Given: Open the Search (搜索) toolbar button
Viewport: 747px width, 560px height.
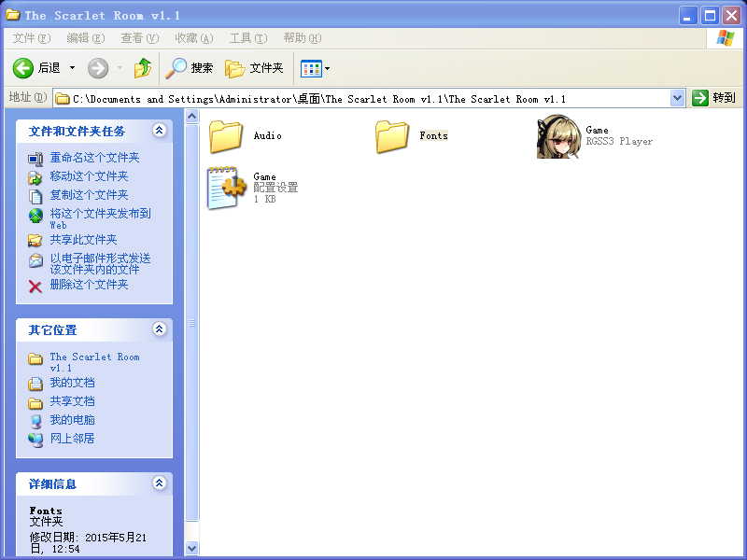Looking at the screenshot, I should pos(190,68).
